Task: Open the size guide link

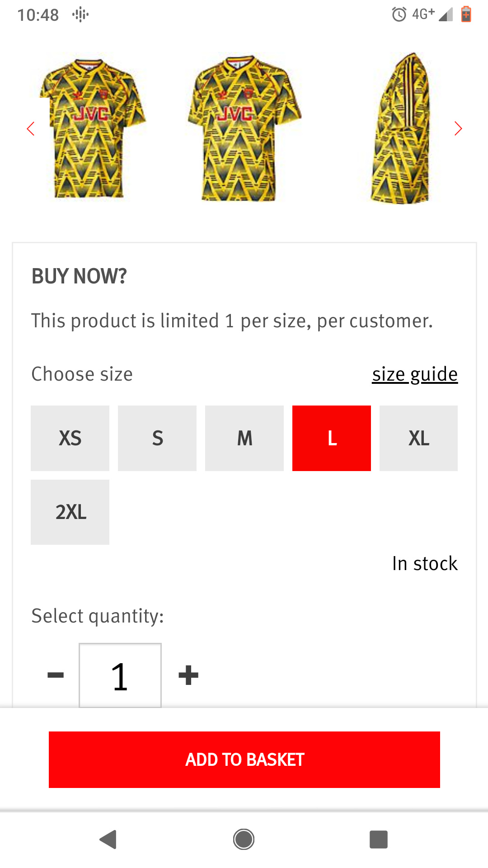Action: click(x=415, y=374)
